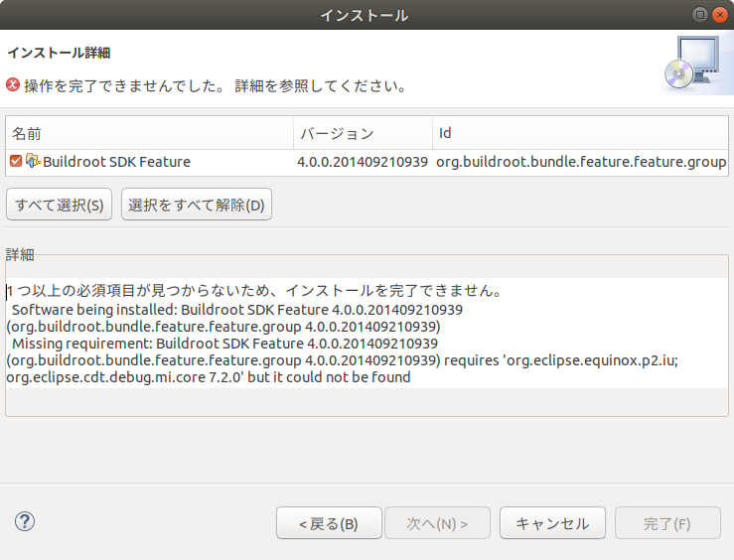This screenshot has height=560, width=734.
Task: Click the 完了(F) button
Action: 667,523
